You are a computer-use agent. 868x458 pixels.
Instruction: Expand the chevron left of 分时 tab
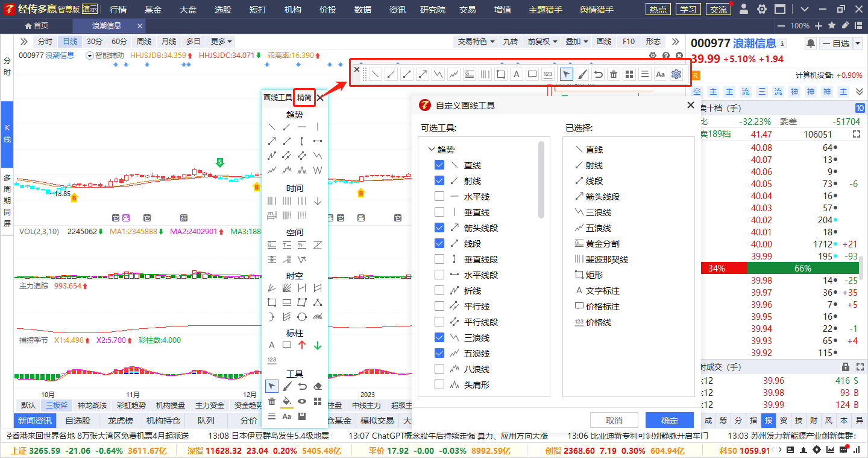click(x=24, y=42)
